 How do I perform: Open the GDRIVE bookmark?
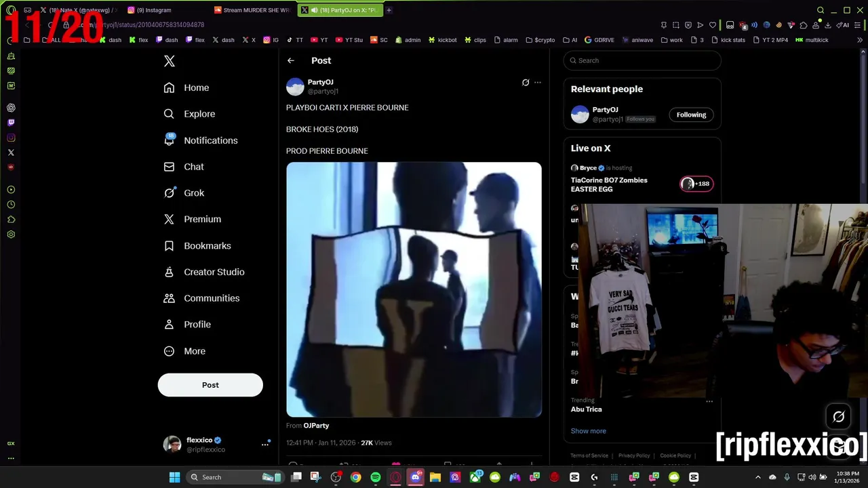point(599,40)
